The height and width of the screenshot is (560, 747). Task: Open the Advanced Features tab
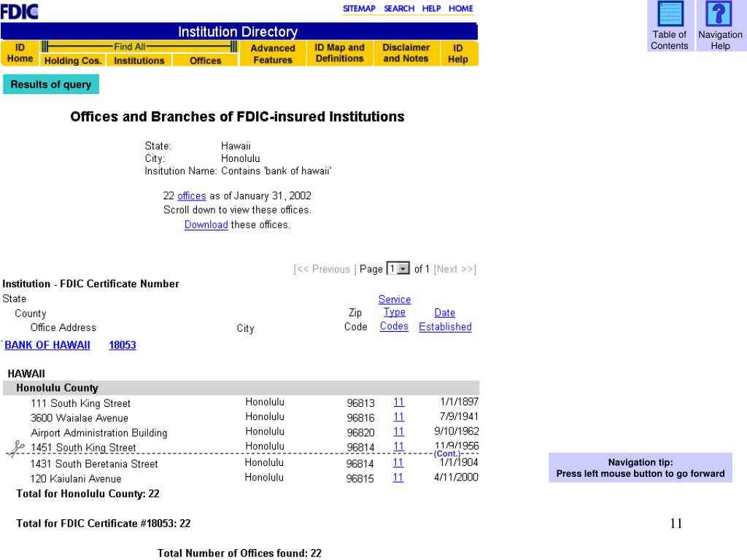273,54
